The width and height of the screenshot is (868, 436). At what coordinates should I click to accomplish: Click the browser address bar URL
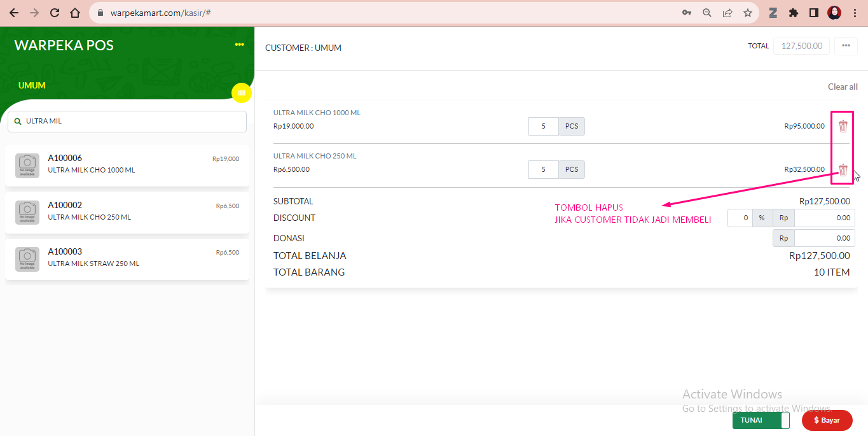tap(161, 13)
